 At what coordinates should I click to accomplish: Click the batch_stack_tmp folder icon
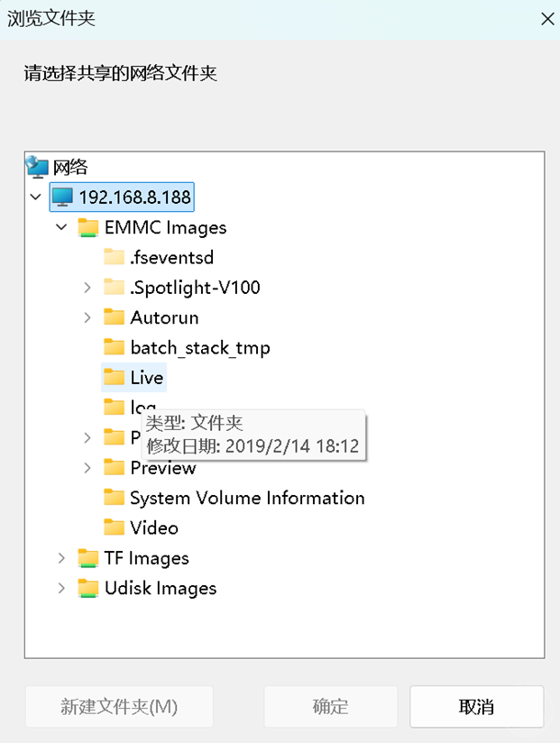tap(114, 347)
